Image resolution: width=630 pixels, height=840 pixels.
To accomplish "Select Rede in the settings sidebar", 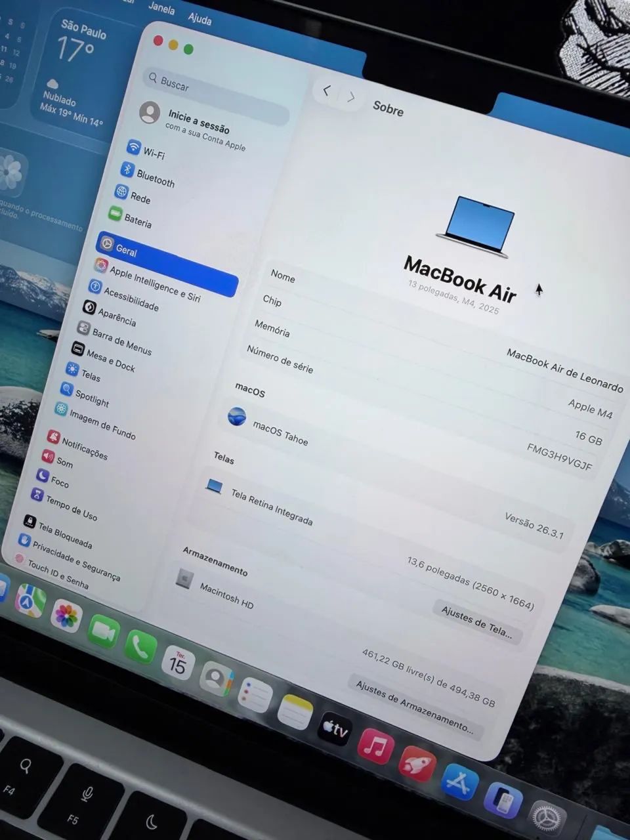I will pyautogui.click(x=133, y=194).
